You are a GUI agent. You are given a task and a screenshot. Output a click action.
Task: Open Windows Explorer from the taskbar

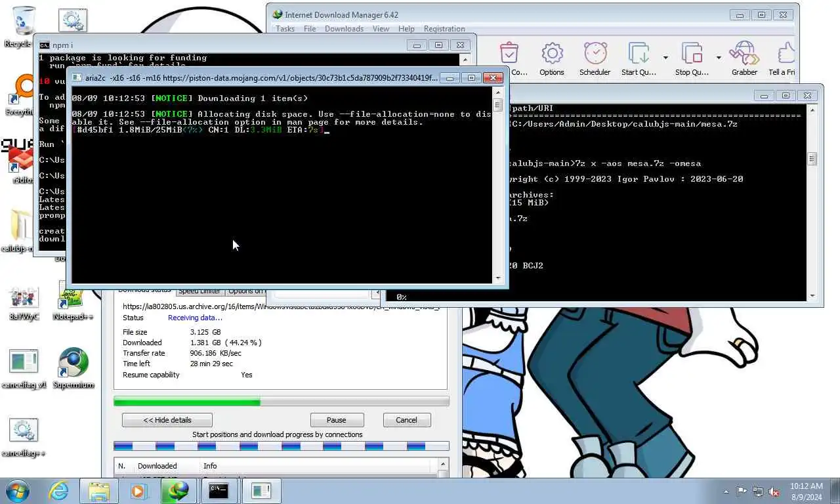pyautogui.click(x=99, y=491)
